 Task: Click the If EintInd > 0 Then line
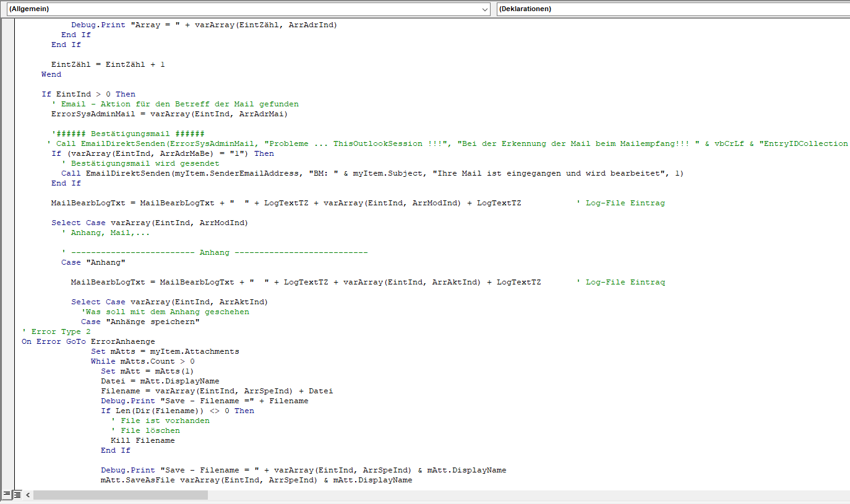click(88, 94)
